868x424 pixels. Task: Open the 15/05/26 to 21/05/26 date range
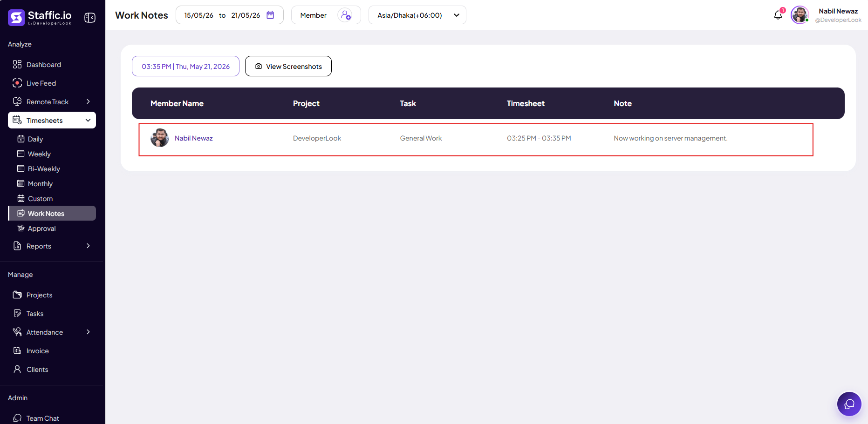(x=229, y=15)
